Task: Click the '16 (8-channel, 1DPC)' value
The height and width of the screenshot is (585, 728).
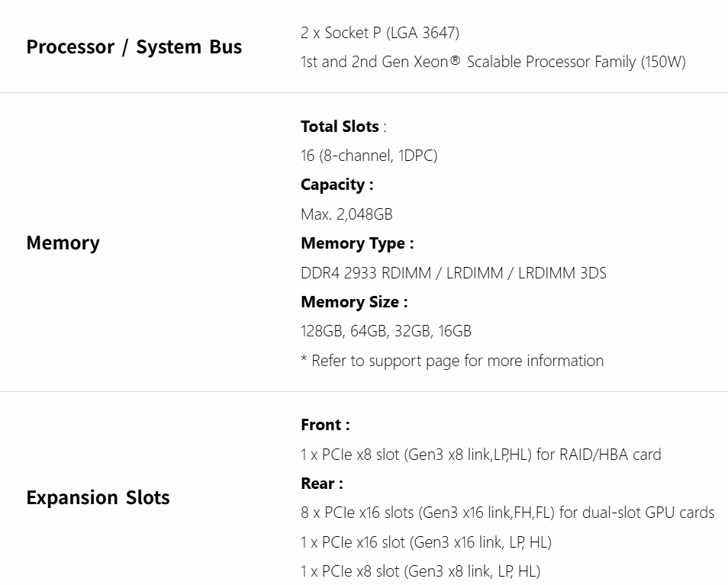Action: coord(369,156)
